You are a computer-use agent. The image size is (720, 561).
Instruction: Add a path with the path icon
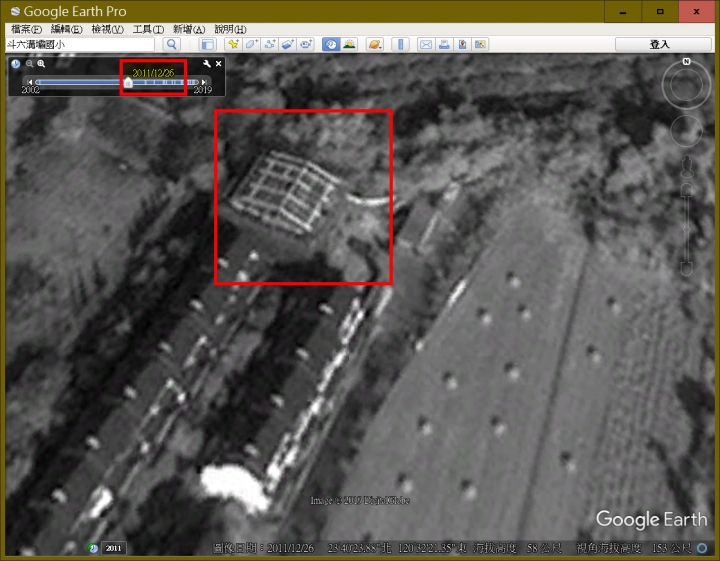pyautogui.click(x=270, y=45)
